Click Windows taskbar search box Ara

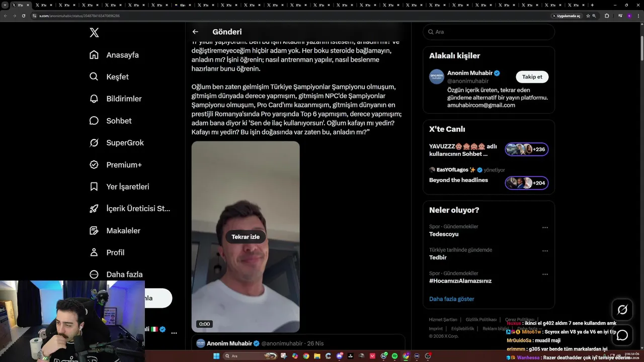(249, 356)
